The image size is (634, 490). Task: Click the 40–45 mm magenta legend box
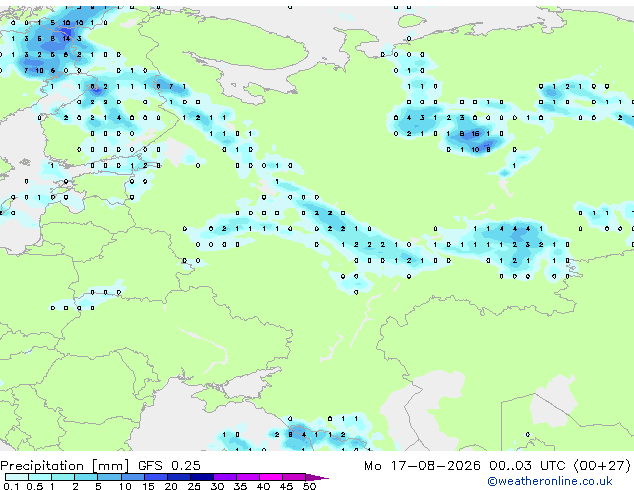point(271,477)
